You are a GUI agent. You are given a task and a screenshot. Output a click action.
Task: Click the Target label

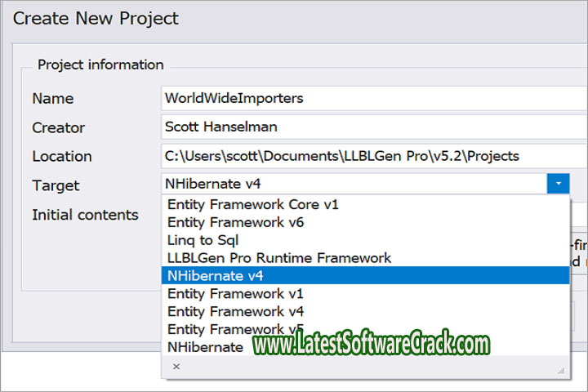56,185
